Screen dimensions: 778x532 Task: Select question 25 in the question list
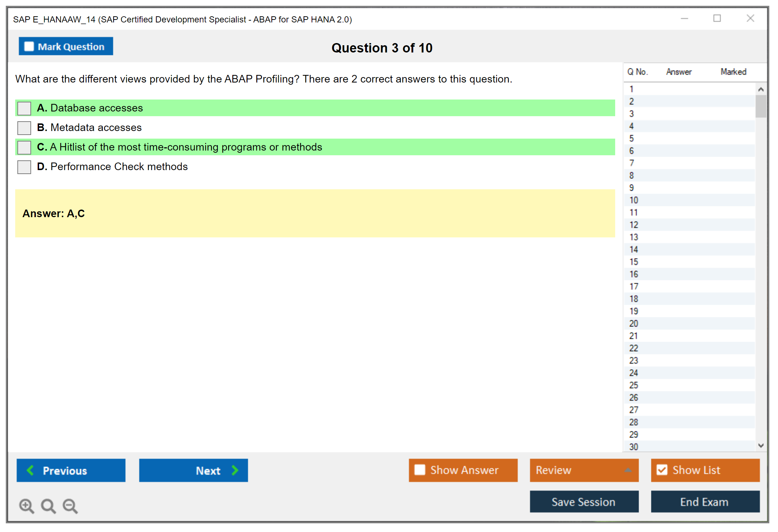click(634, 385)
